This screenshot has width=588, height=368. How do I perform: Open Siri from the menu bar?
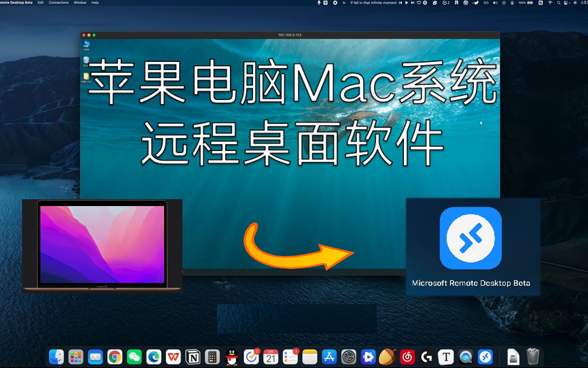pyautogui.click(x=575, y=3)
